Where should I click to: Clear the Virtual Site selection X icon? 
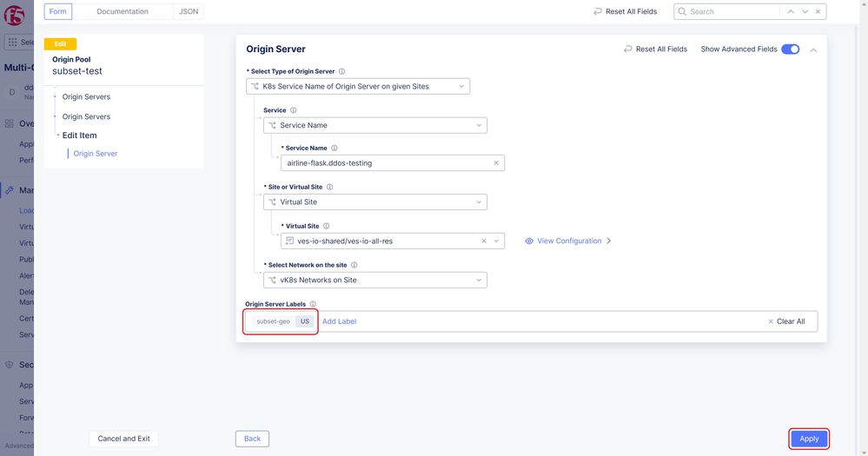click(x=484, y=241)
